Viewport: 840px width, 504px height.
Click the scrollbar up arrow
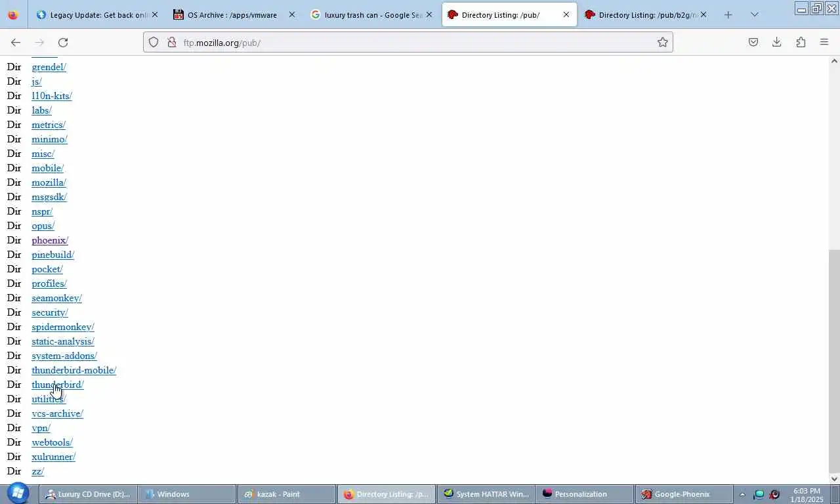click(834, 61)
